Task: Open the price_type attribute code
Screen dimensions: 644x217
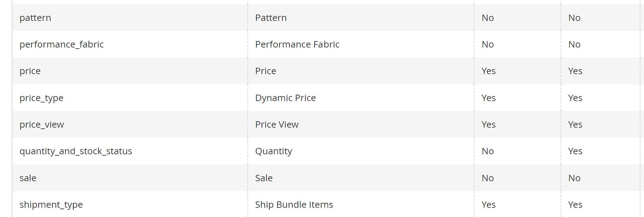Action: pos(41,98)
